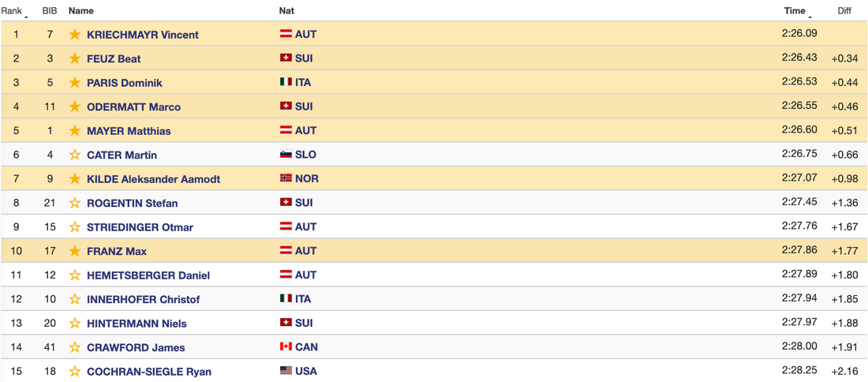Viewport: 868px width, 382px height.
Task: Click Austria flag next to KRIECHMAYR
Action: pos(286,35)
